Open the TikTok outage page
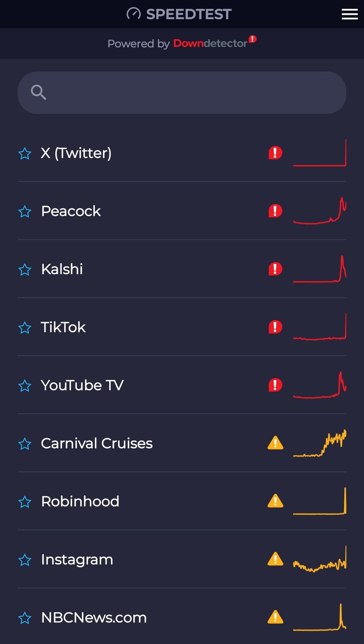Viewport: 364px width, 644px height. tap(182, 327)
